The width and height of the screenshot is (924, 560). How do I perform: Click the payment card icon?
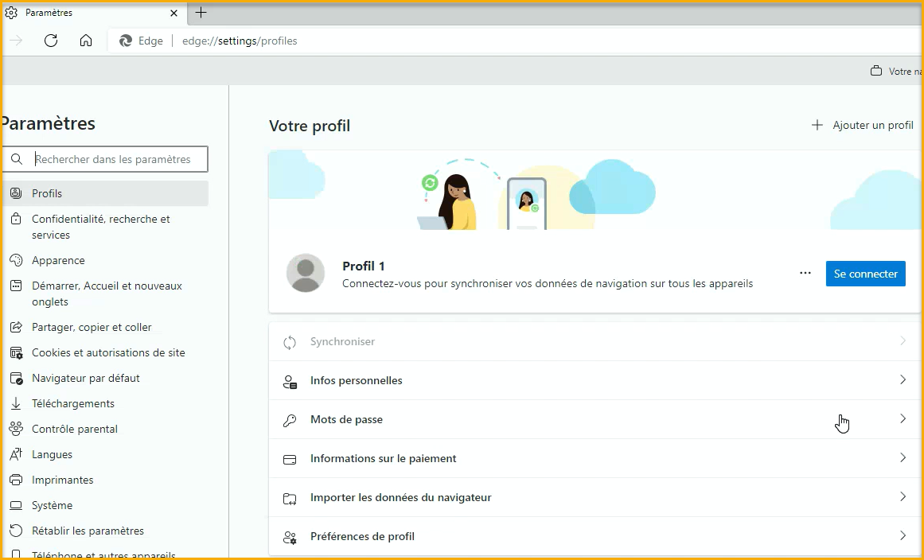pos(290,459)
